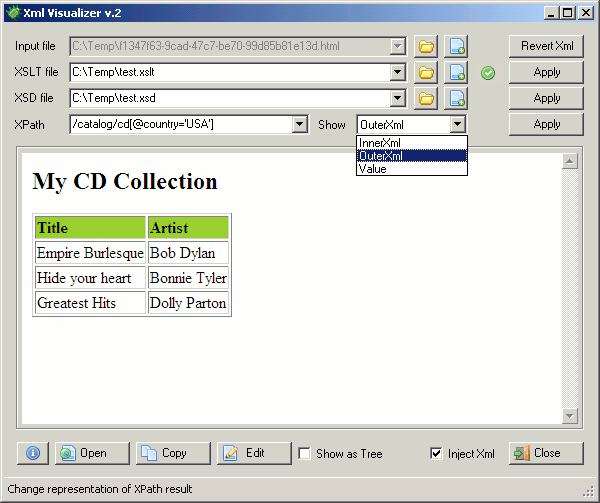Open the info/about button

pos(33,453)
